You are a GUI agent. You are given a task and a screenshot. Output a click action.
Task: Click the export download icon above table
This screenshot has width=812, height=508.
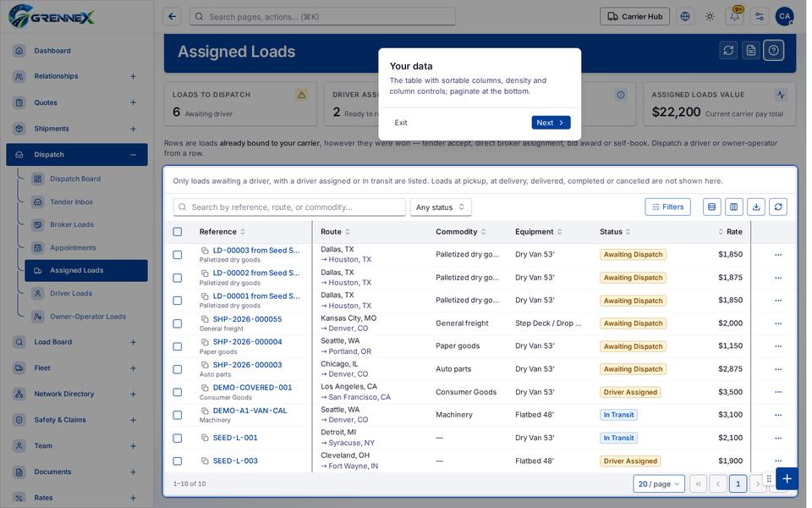tap(756, 207)
